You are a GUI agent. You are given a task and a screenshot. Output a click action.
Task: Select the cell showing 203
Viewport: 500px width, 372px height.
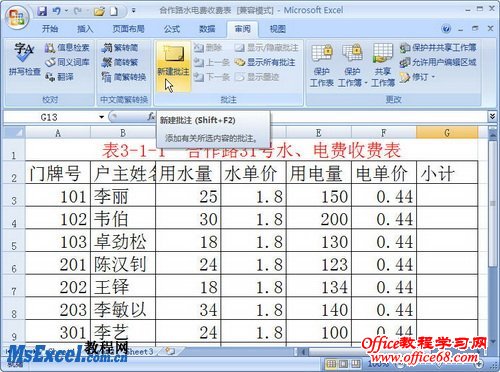coord(58,309)
